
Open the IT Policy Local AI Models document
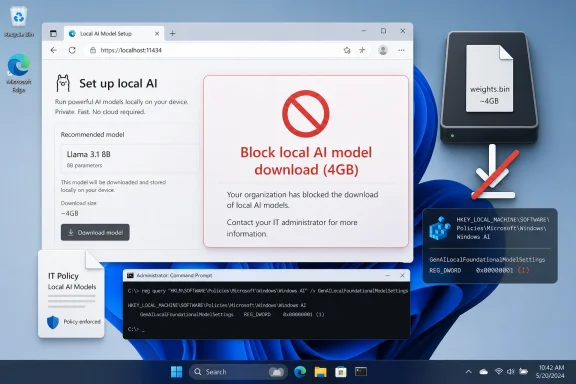pos(71,294)
